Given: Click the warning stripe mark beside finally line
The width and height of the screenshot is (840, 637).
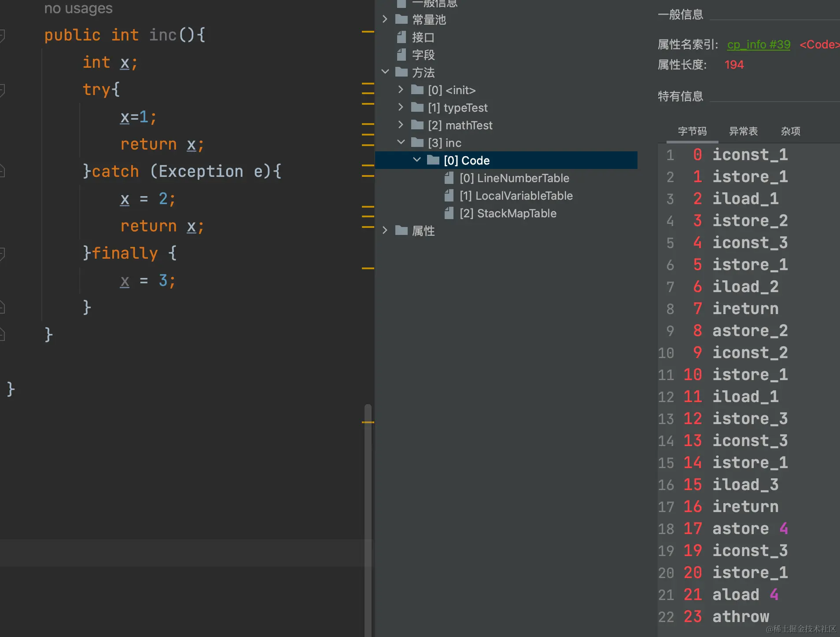Looking at the screenshot, I should point(368,268).
